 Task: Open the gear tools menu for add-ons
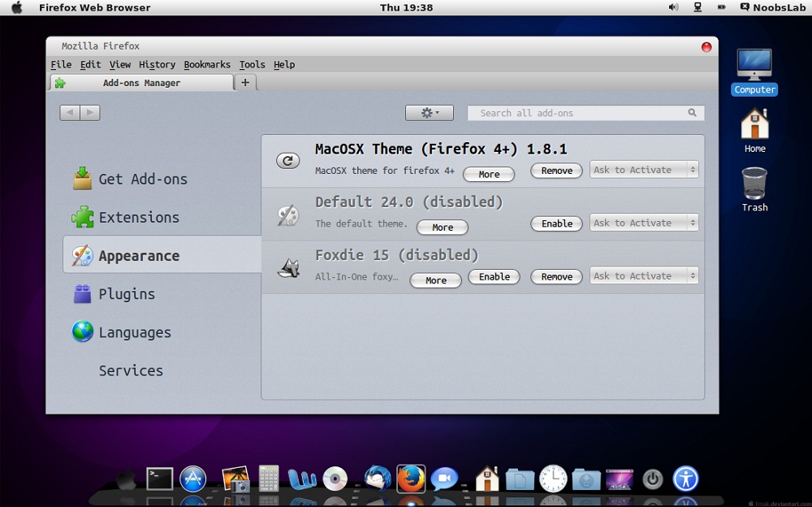pyautogui.click(x=430, y=112)
